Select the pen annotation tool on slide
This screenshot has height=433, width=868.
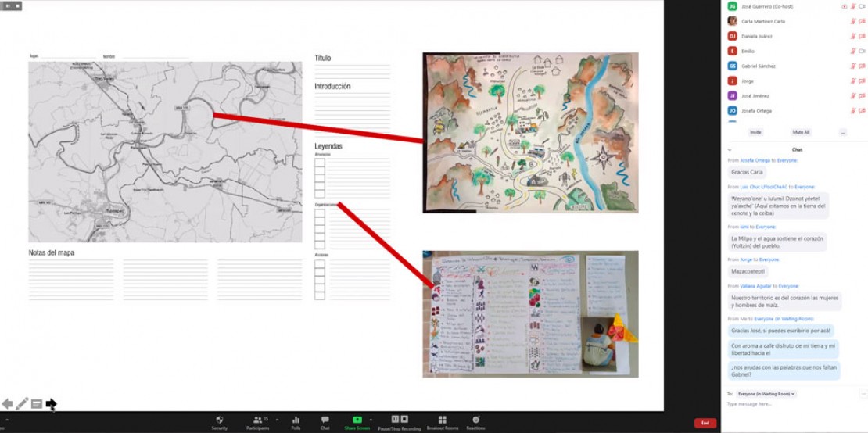pyautogui.click(x=22, y=404)
